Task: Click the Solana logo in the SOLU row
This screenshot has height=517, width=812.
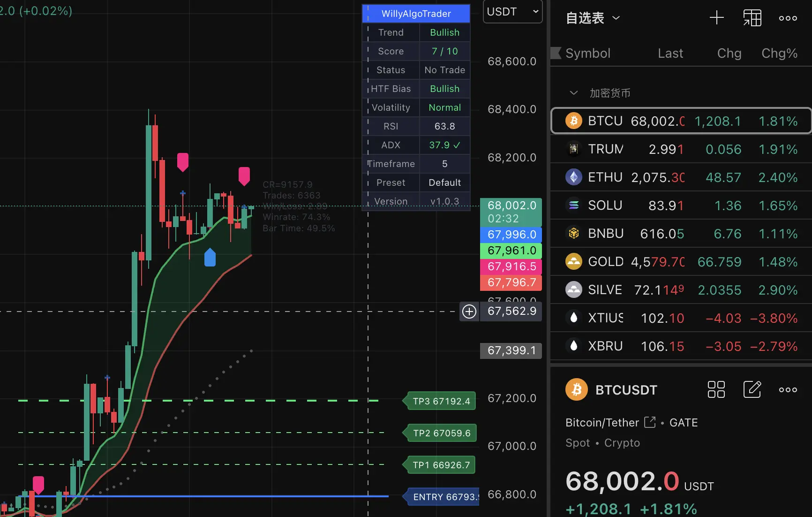Action: [x=573, y=205]
